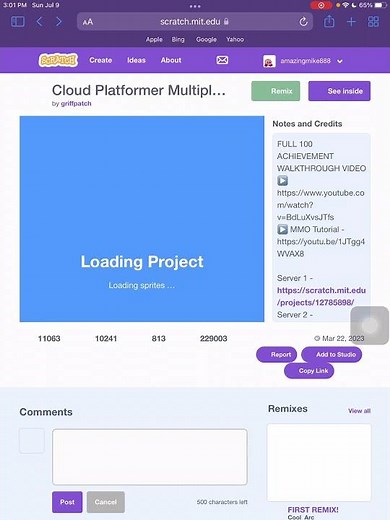Click the See inside button
390x520 pixels.
pyautogui.click(x=339, y=91)
